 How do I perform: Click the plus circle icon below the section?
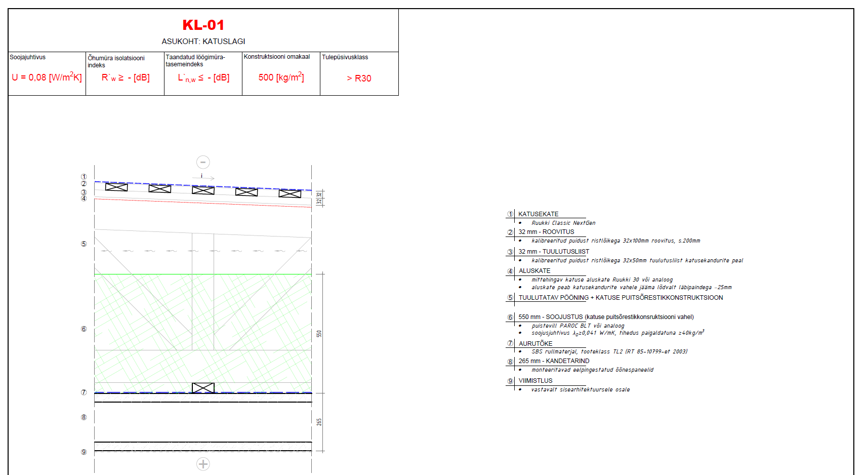[x=203, y=464]
